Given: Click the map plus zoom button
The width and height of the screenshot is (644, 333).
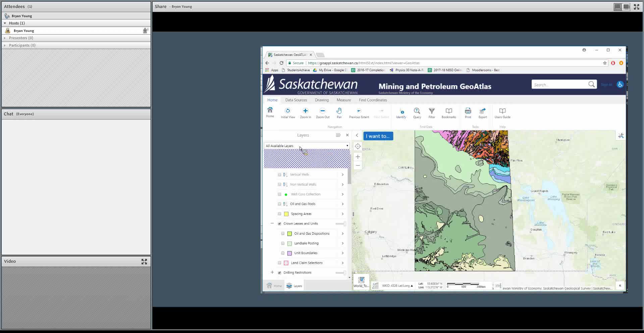Looking at the screenshot, I should 358,157.
